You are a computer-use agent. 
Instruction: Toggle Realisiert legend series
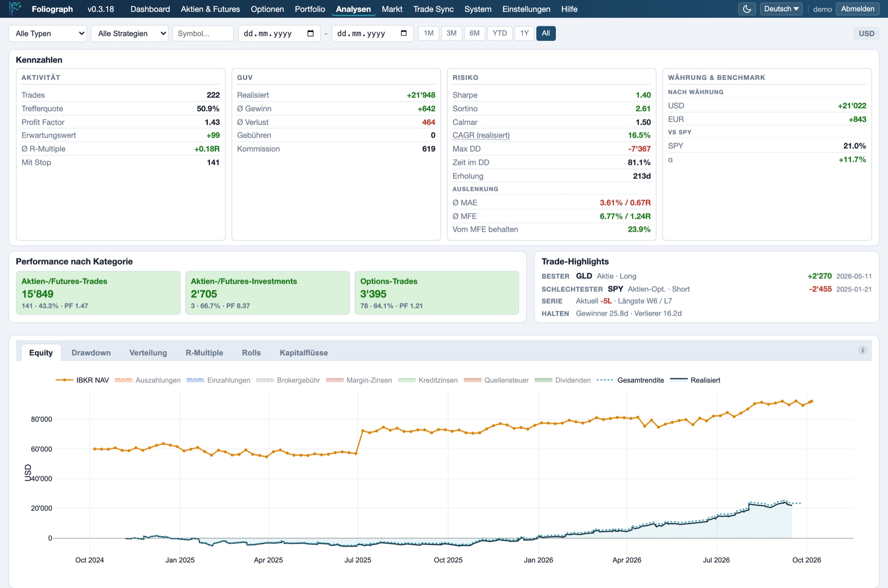[x=695, y=380]
